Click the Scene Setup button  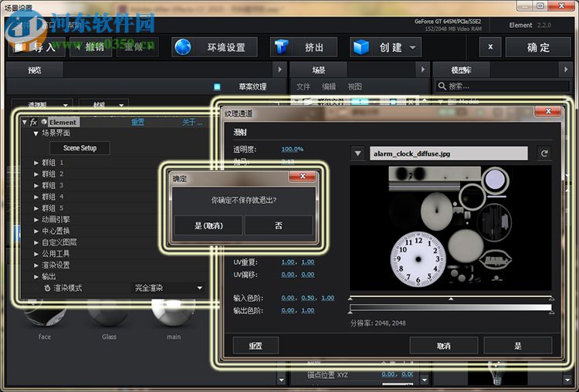click(80, 148)
